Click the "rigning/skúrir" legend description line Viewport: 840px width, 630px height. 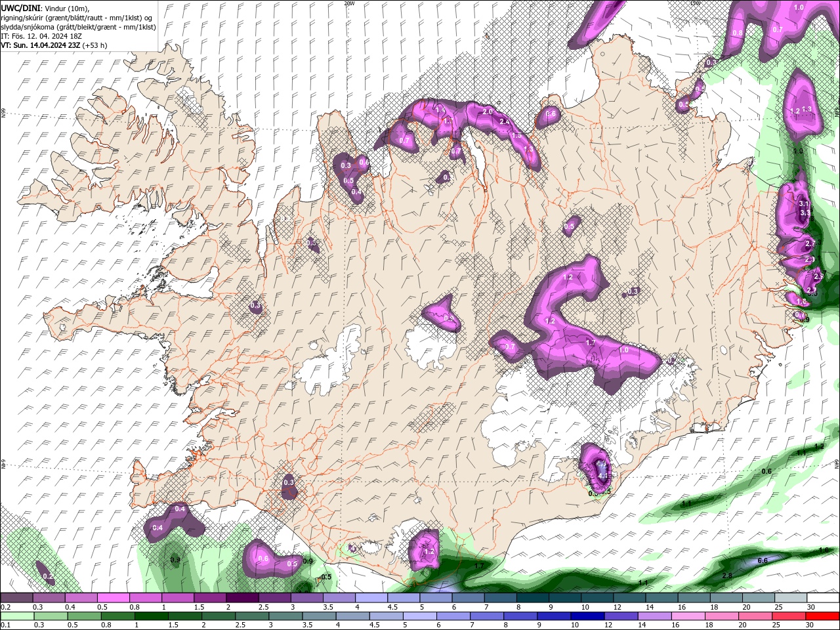(x=77, y=18)
